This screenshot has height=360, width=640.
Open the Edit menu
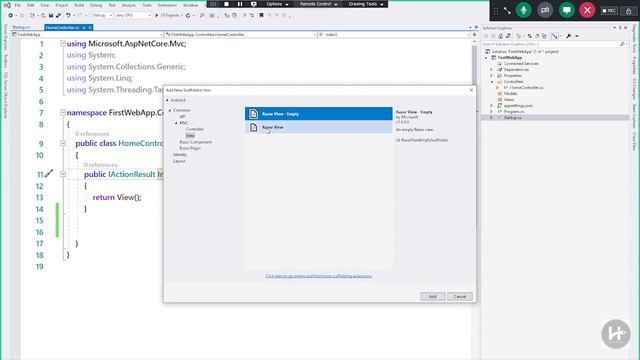click(x=31, y=5)
